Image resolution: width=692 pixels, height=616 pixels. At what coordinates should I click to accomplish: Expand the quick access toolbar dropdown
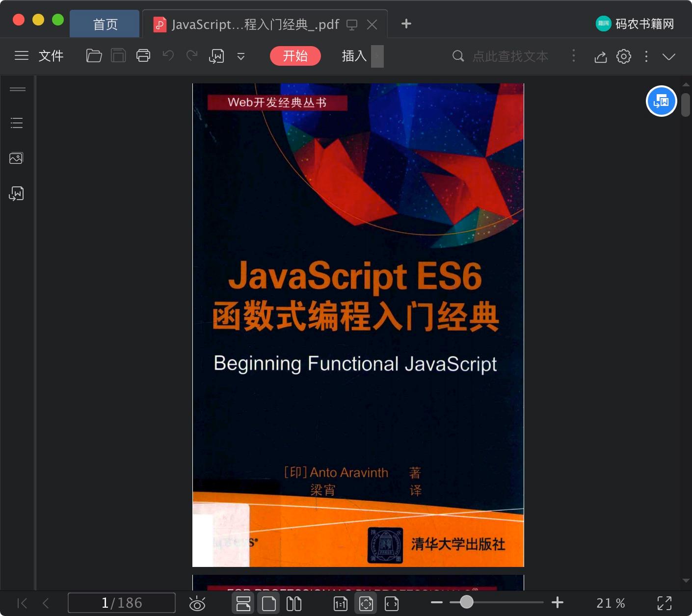coord(241,56)
